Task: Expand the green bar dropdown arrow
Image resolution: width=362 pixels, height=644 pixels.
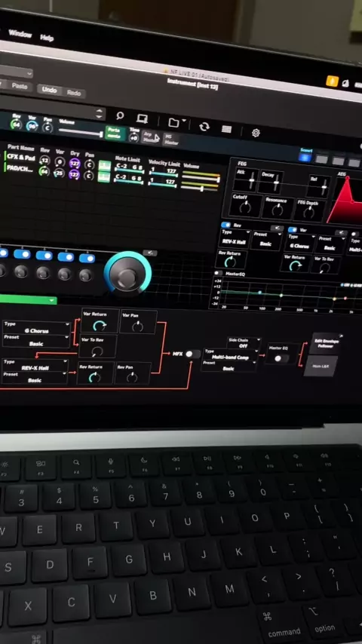Action: tap(51, 300)
